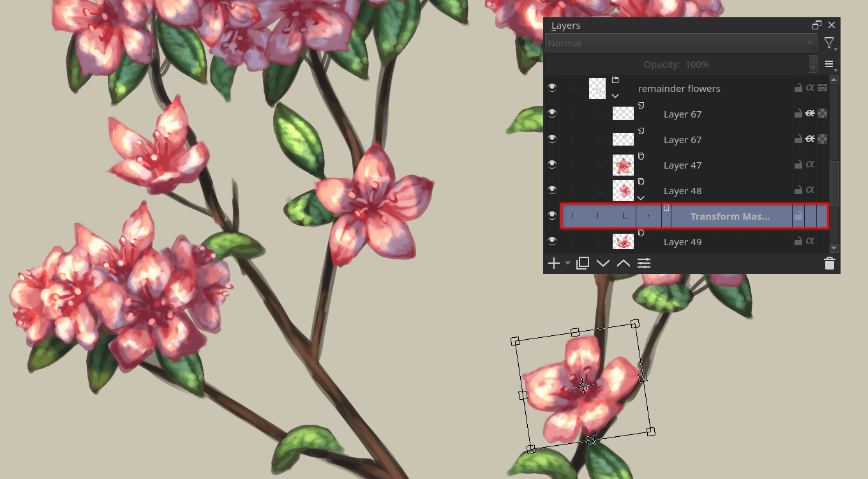
Task: Enable alpha lock on Layer 49
Action: coord(811,241)
